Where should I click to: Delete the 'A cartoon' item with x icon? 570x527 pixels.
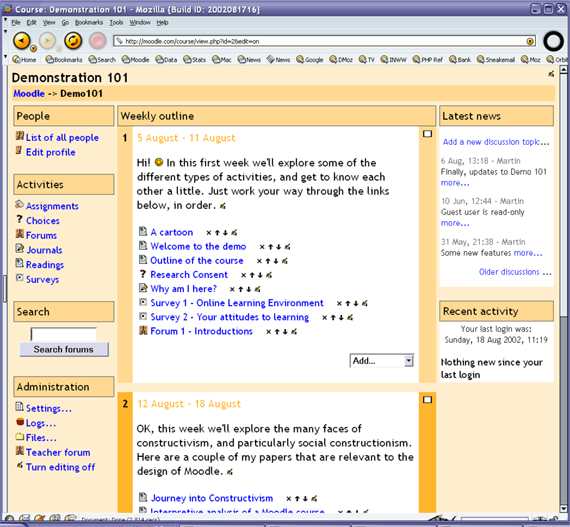209,233
